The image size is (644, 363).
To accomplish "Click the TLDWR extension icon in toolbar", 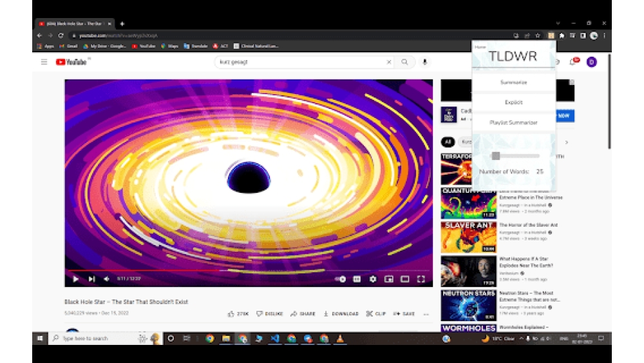I will [x=551, y=35].
